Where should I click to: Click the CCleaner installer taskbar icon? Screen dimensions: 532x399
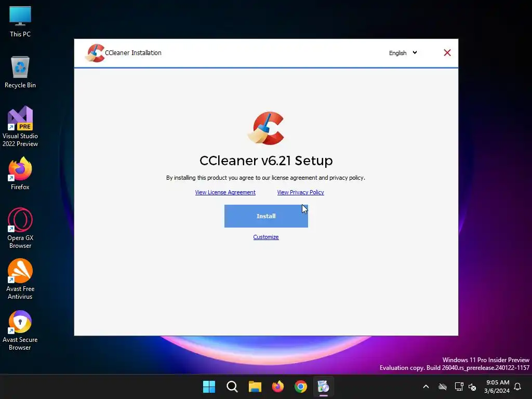(x=323, y=387)
